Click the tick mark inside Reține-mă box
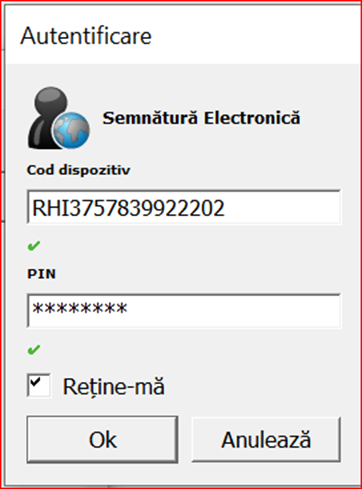362x489 pixels. 35,381
